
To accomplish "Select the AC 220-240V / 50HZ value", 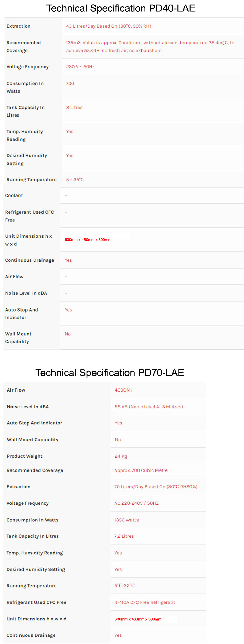I will 136,503.
